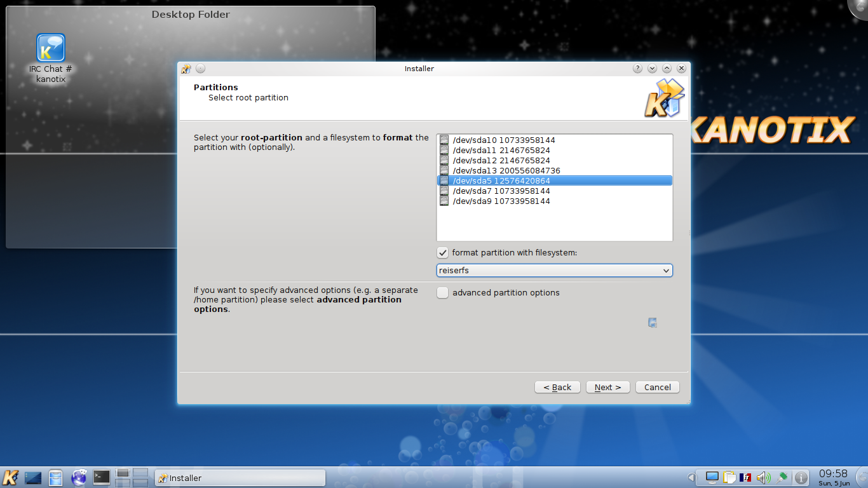The image size is (868, 488).
Task: Select partition /dev/sda11 2146765824
Action: (555, 150)
